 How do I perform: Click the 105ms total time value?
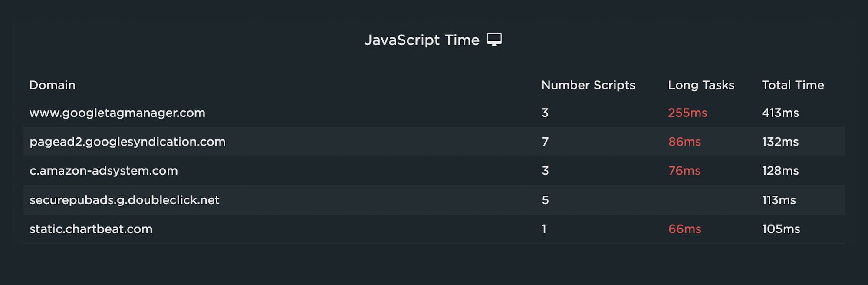[781, 229]
